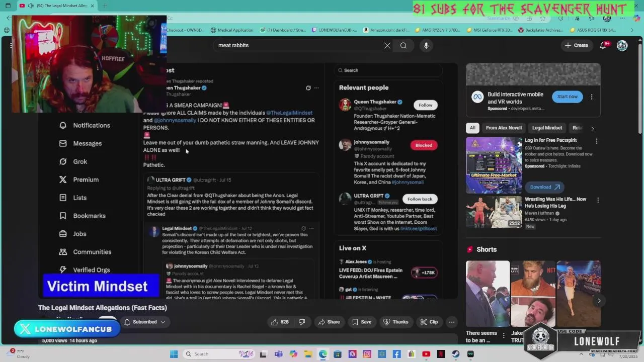Open YouTube app from the taskbar
The width and height of the screenshot is (644, 362).
426,354
